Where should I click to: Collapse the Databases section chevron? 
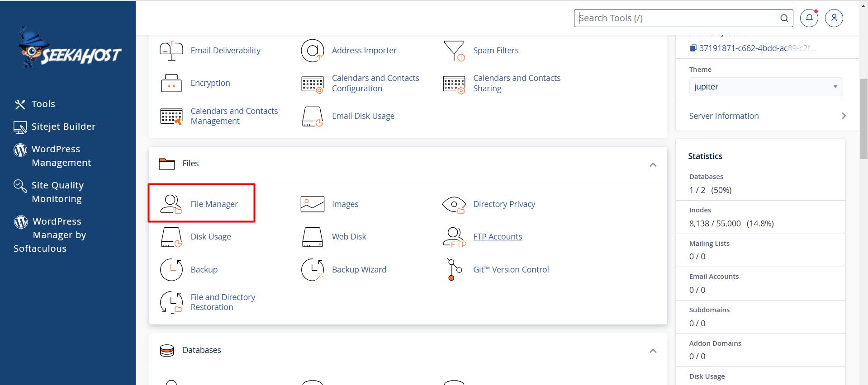(x=653, y=351)
